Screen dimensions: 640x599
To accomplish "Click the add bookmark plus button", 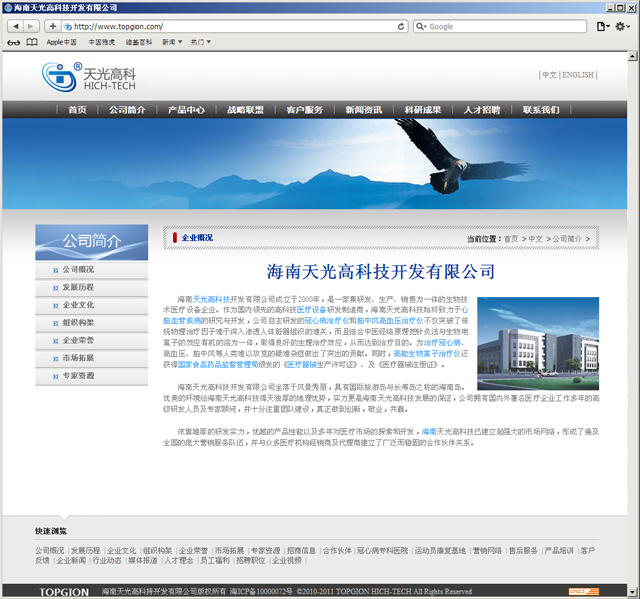I will coord(53,26).
